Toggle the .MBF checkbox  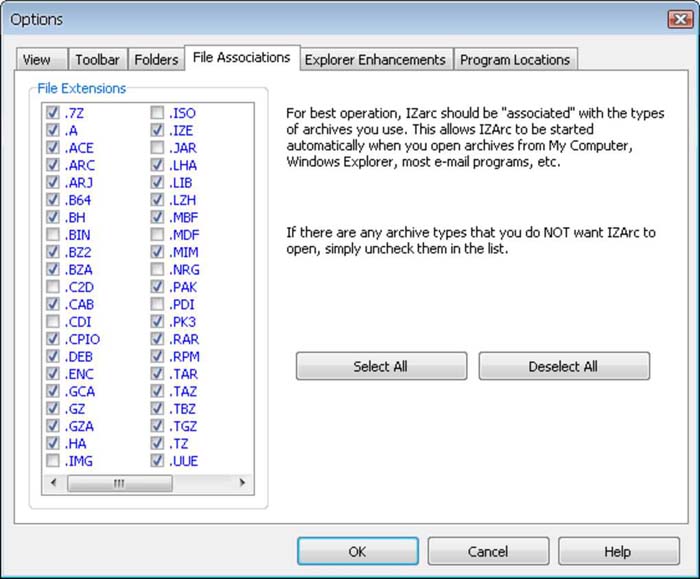pos(157,217)
